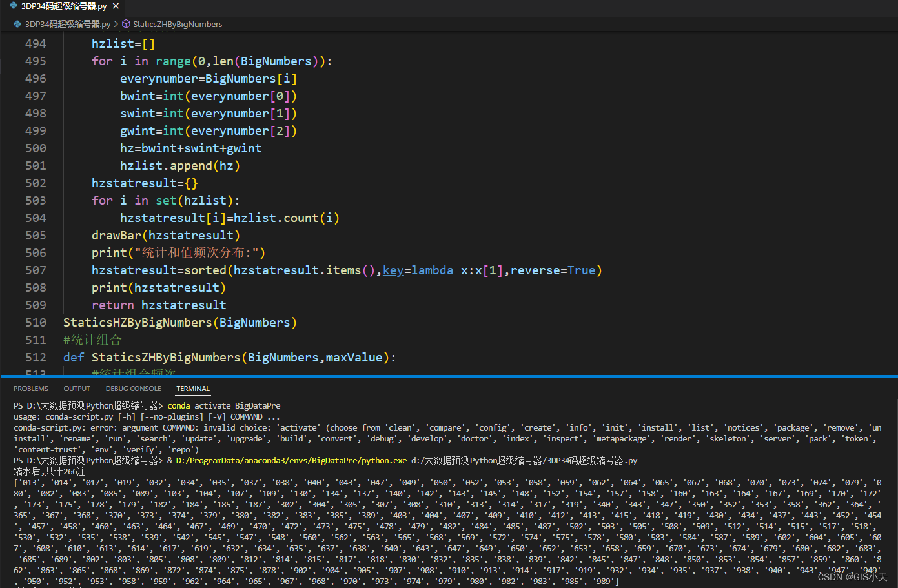Click line number 507 in the gutter
Screen dimensions: 898x588
(x=36, y=270)
